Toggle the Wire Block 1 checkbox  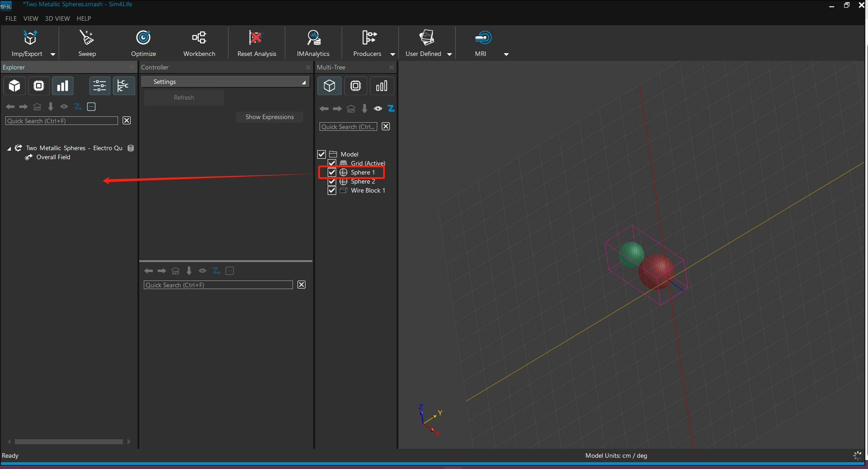click(332, 190)
